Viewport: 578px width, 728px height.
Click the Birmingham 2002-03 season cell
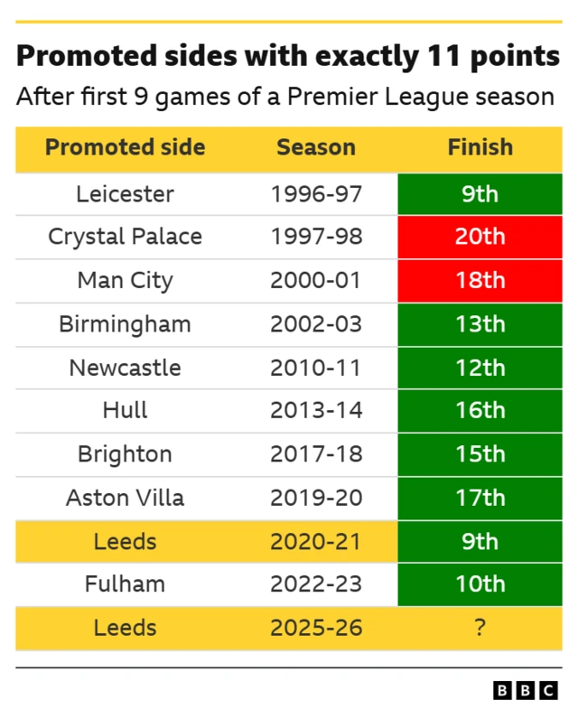coord(315,323)
